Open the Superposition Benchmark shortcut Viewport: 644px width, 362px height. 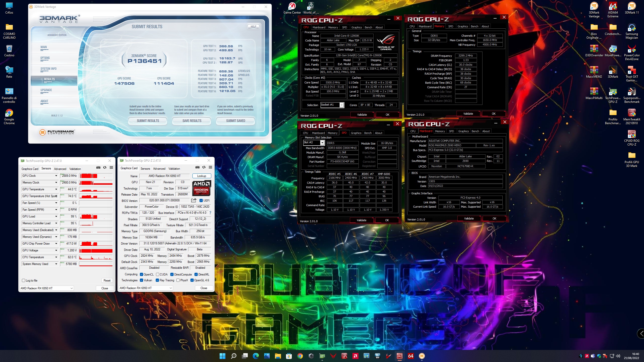tap(632, 95)
